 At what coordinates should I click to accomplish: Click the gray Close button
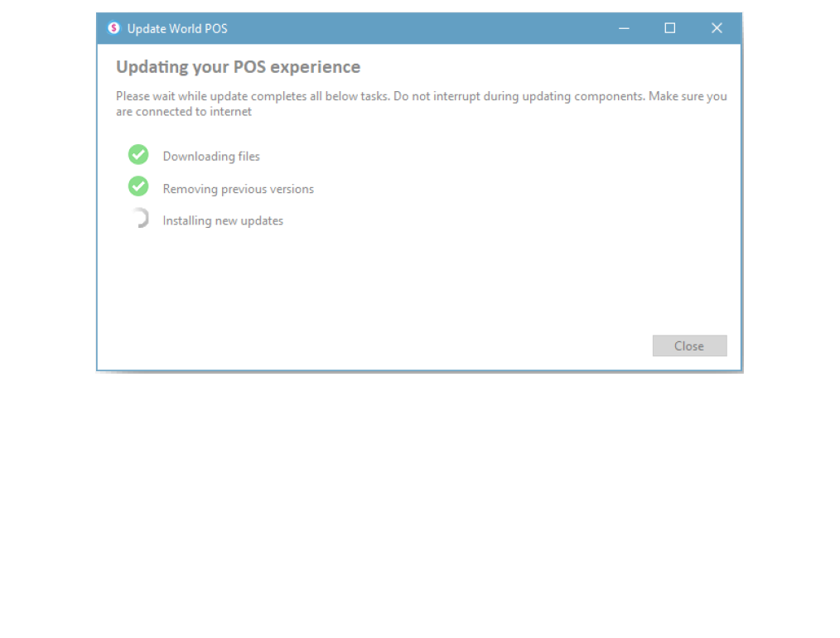689,346
